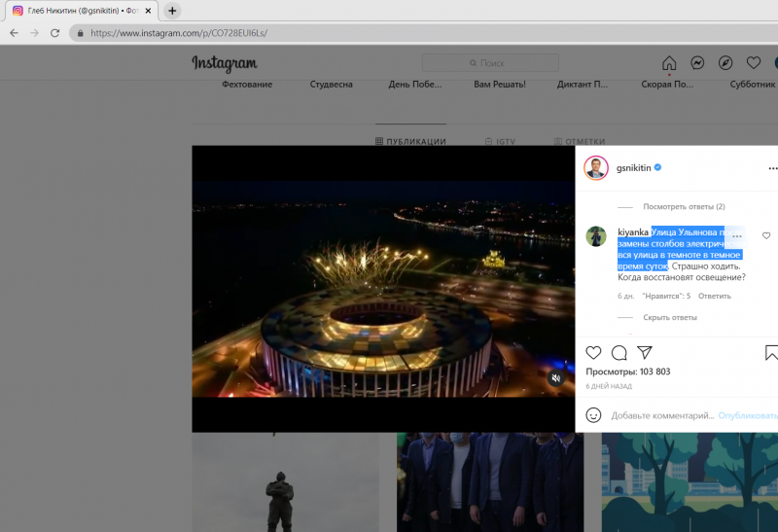Open the Explore compass icon
778x532 pixels.
pyautogui.click(x=725, y=63)
